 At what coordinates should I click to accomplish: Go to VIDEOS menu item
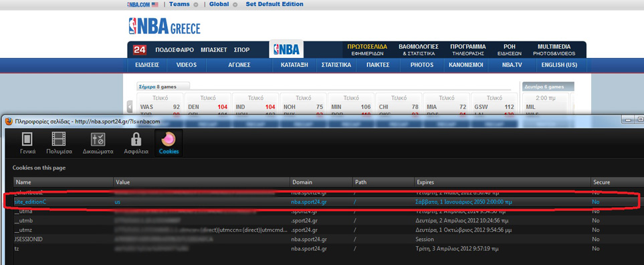point(187,65)
